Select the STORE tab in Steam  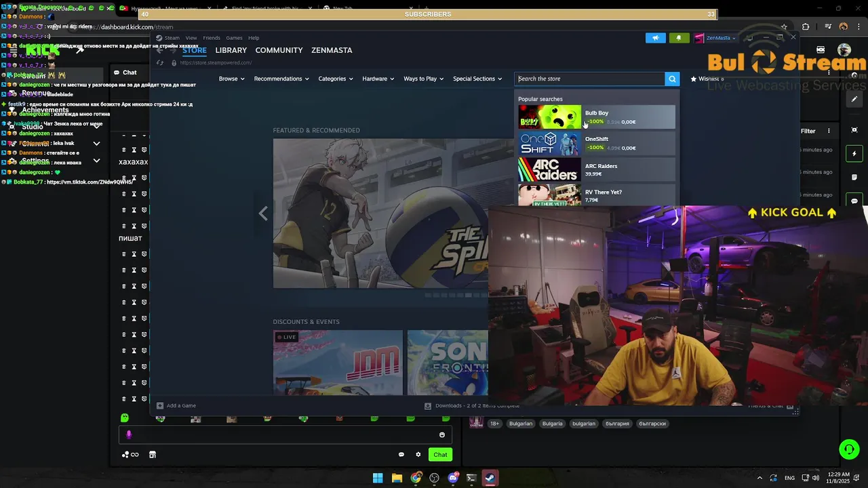click(195, 50)
